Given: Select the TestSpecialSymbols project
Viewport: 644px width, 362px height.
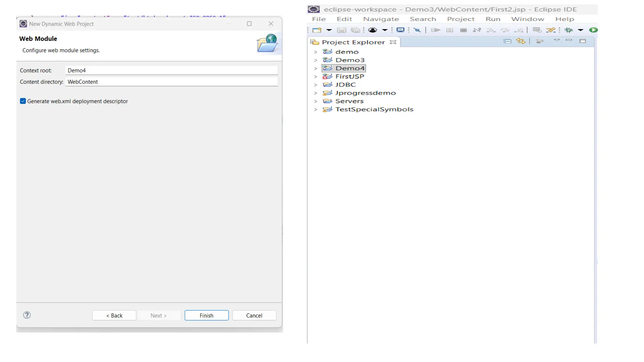Looking at the screenshot, I should [x=374, y=109].
